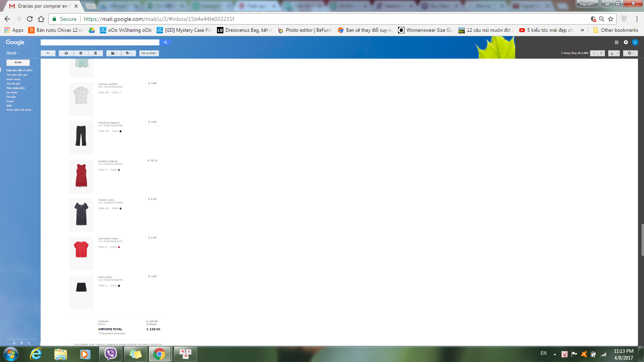Image resolution: width=644 pixels, height=362 pixels.
Task: Click the blue search button
Action: [x=165, y=42]
